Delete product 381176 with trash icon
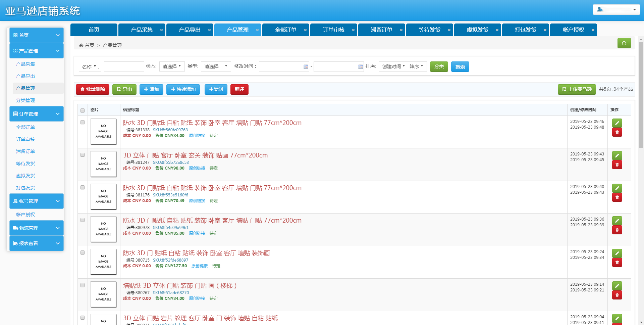This screenshot has width=644, height=325. click(617, 197)
